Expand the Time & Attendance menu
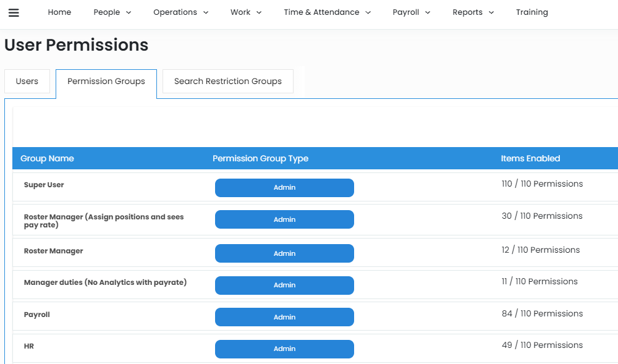Screen dimensions: 618x364 pos(327,12)
